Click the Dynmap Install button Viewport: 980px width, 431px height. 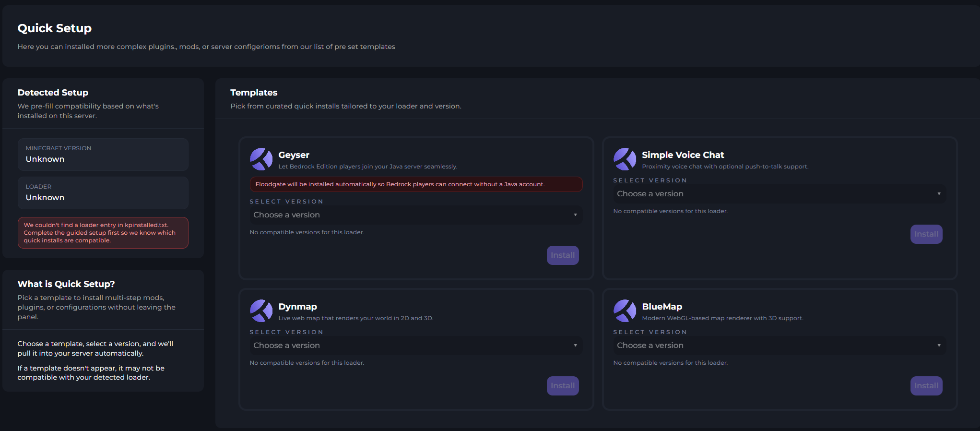click(x=562, y=386)
